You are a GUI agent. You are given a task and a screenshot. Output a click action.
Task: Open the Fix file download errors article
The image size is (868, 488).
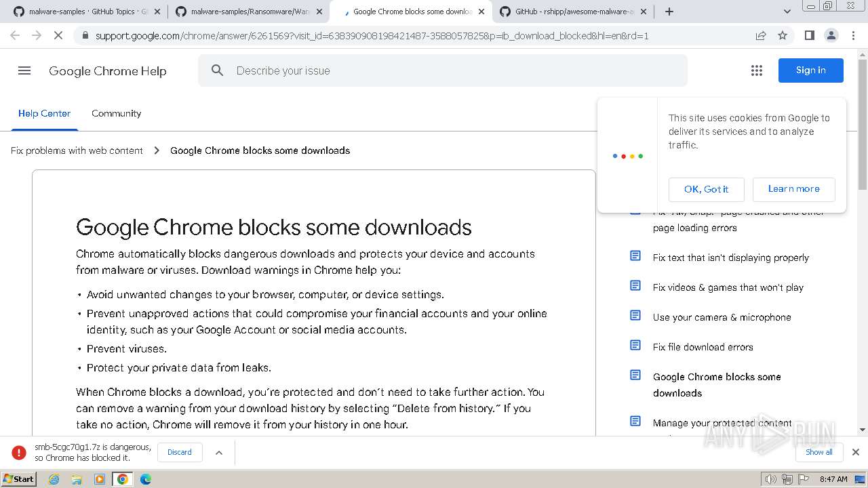[x=703, y=347]
